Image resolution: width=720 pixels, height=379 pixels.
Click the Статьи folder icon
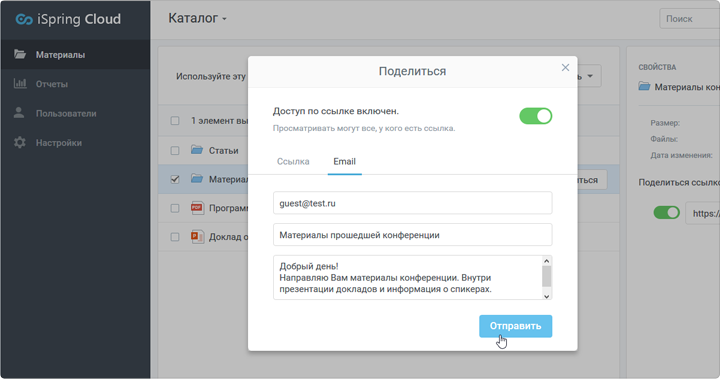pos(197,150)
